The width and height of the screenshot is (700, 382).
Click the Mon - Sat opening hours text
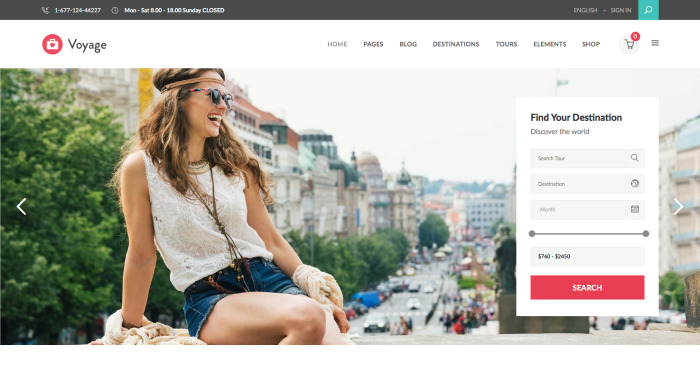click(174, 10)
